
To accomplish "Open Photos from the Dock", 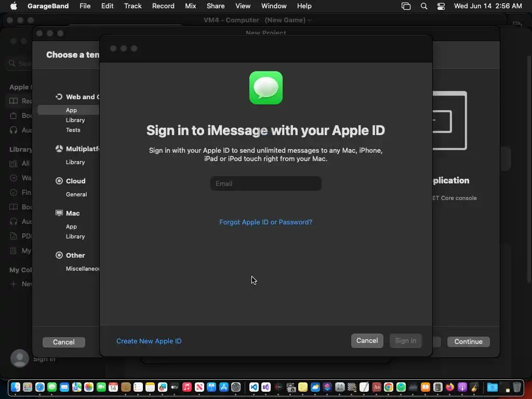I will point(89,387).
